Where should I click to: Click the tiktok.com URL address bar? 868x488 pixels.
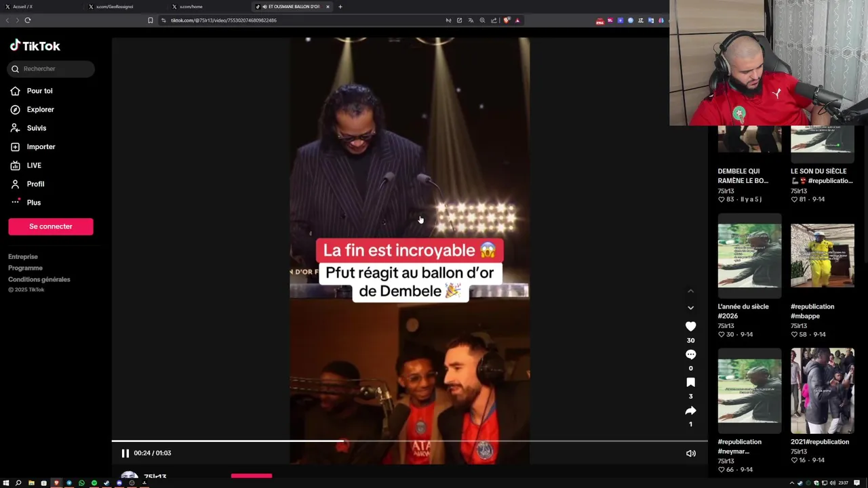pos(298,20)
